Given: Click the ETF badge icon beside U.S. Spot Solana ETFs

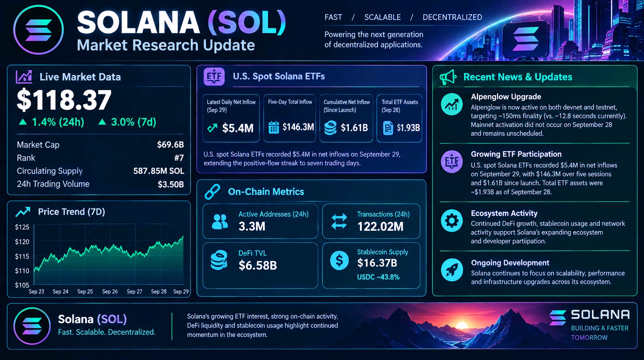Looking at the screenshot, I should pyautogui.click(x=214, y=76).
